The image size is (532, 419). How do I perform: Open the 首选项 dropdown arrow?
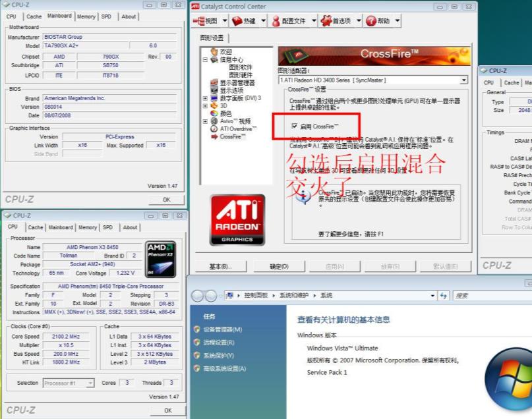coord(359,20)
